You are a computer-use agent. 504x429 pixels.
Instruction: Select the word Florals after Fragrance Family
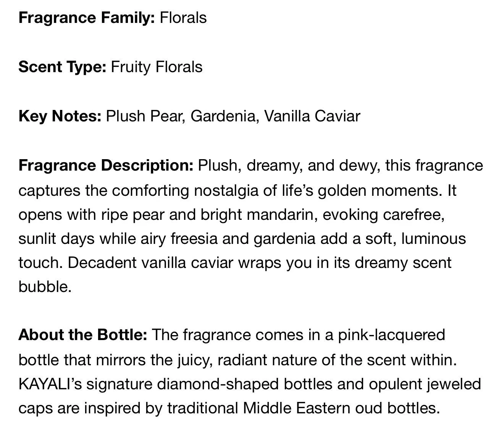[x=183, y=18]
